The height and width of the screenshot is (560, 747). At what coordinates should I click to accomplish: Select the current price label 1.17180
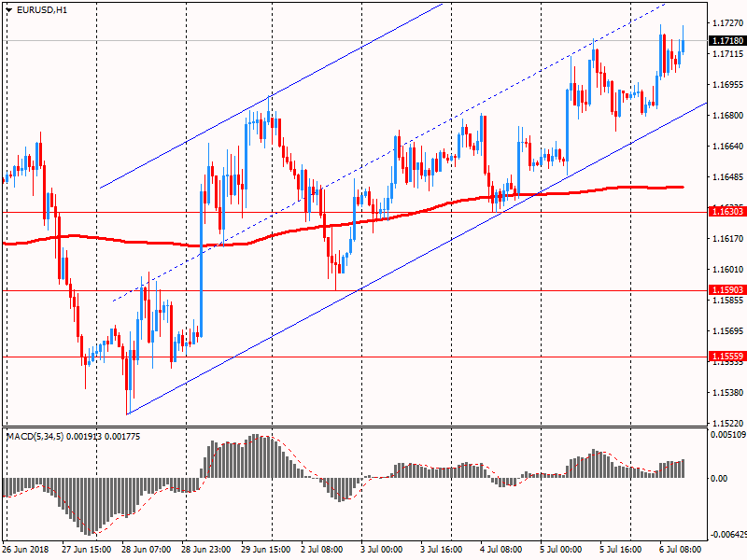pyautogui.click(x=728, y=41)
